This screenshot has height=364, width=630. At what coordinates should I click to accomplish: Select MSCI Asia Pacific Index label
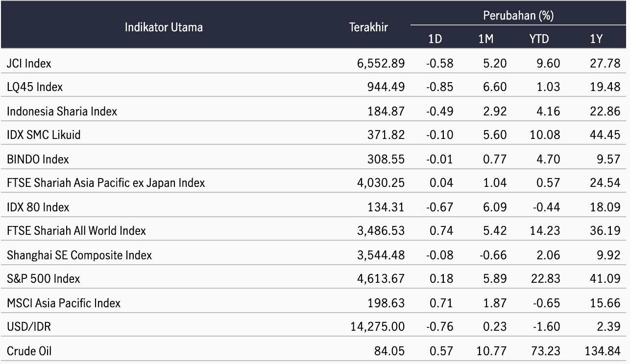point(64,303)
